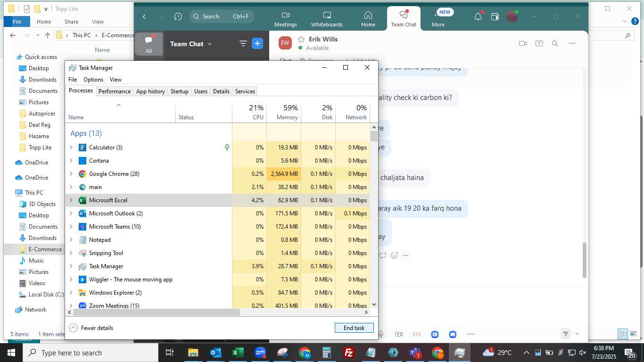Expand the Google Chrome (28) process group
644x362 pixels.
pos(71,174)
